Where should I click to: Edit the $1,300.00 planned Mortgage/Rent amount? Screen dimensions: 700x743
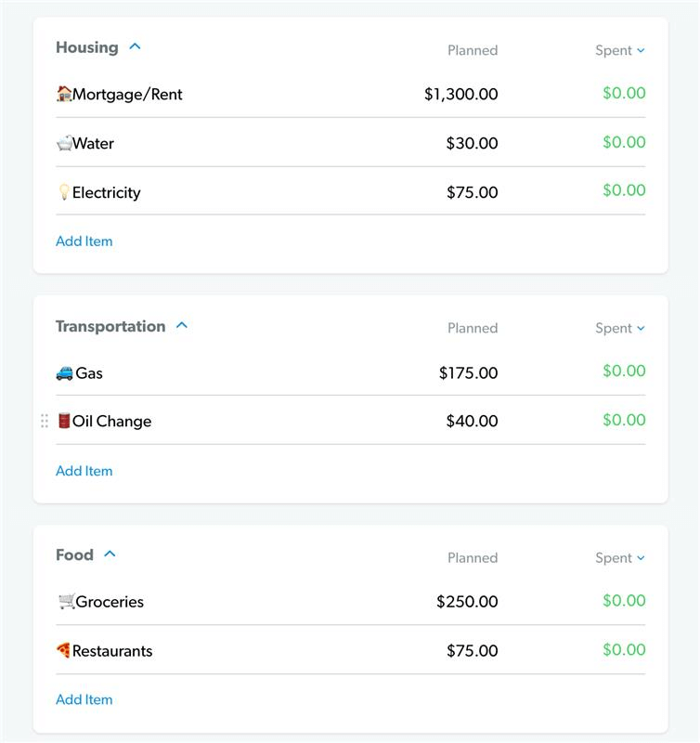460,94
